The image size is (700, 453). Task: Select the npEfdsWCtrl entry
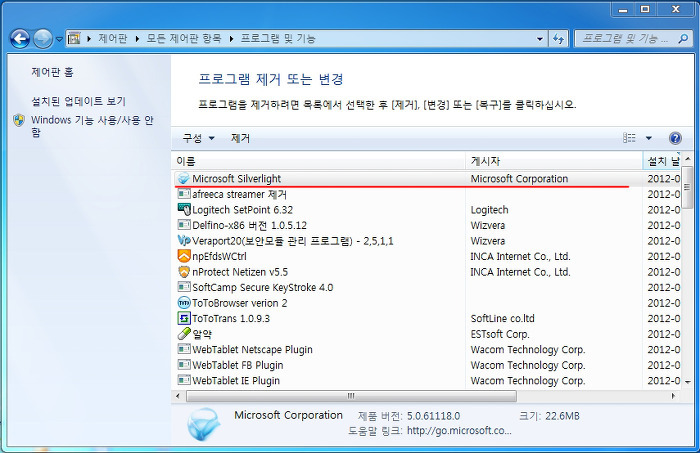219,257
